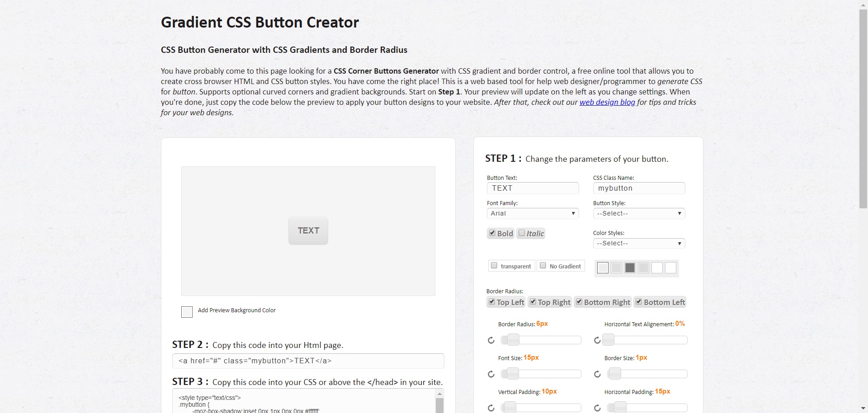Click the TEXT preview button
The image size is (868, 413).
pos(308,231)
